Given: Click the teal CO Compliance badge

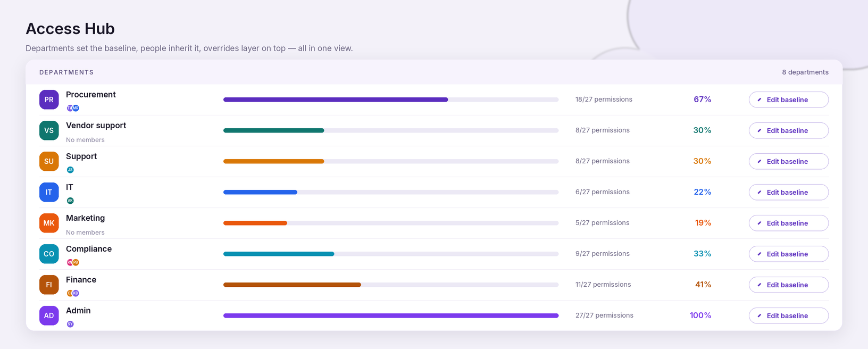Looking at the screenshot, I should [x=49, y=254].
